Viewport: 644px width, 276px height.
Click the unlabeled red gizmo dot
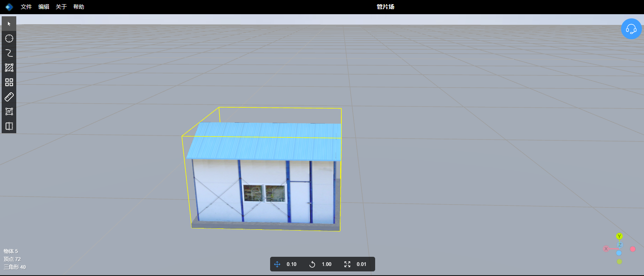tap(633, 249)
